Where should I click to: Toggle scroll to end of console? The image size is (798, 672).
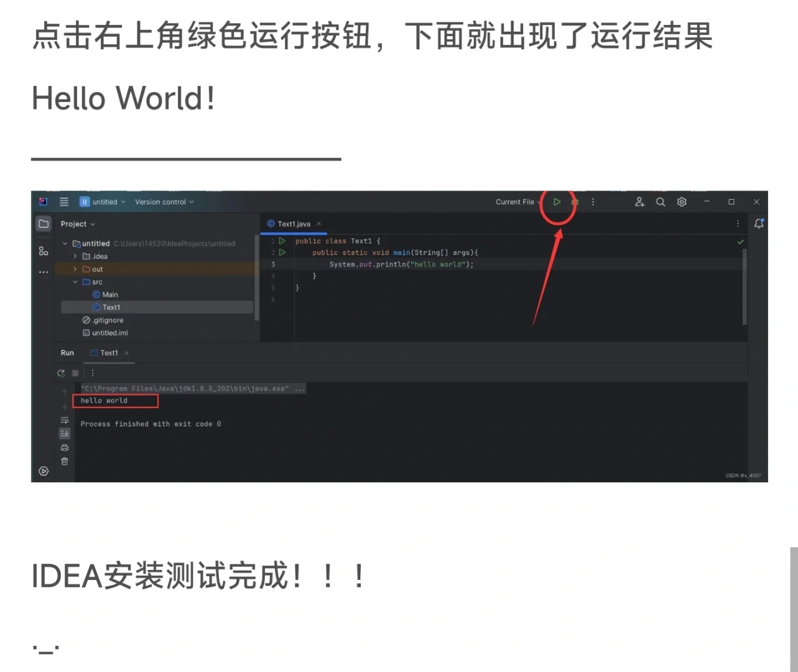pyautogui.click(x=65, y=434)
